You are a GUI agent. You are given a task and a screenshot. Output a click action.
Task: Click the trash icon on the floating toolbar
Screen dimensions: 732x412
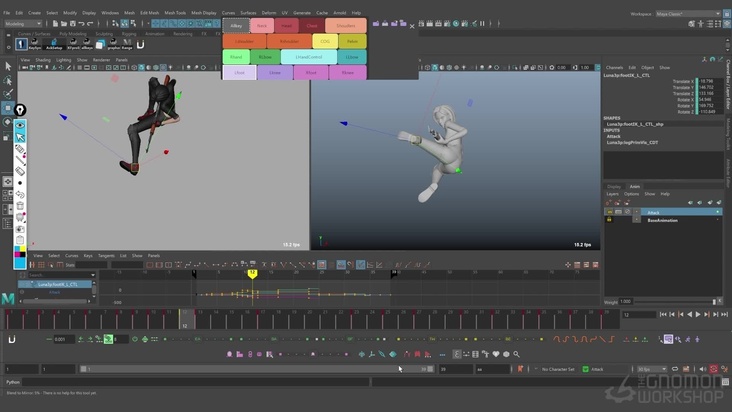(20, 205)
